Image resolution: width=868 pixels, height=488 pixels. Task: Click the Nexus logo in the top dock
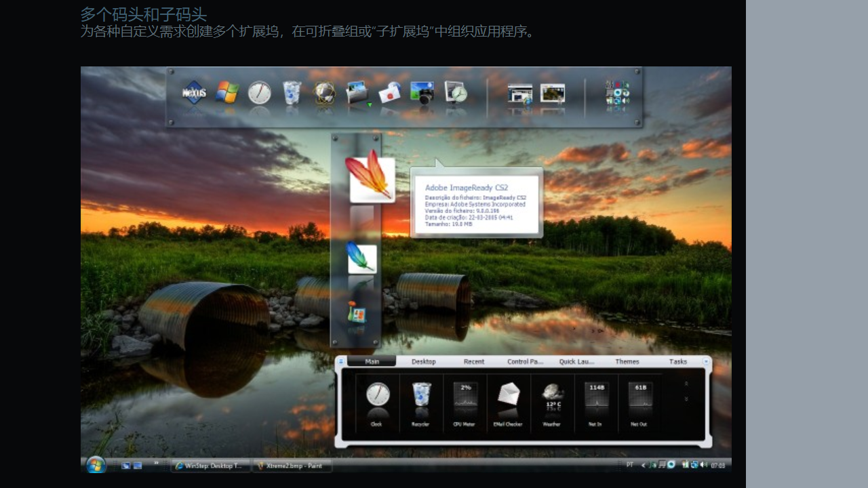tap(194, 93)
